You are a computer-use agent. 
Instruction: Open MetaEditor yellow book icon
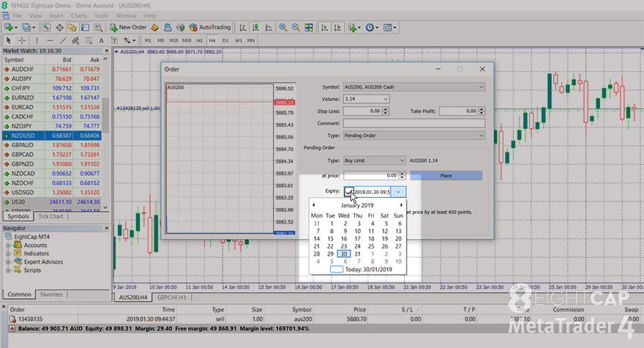[155, 28]
